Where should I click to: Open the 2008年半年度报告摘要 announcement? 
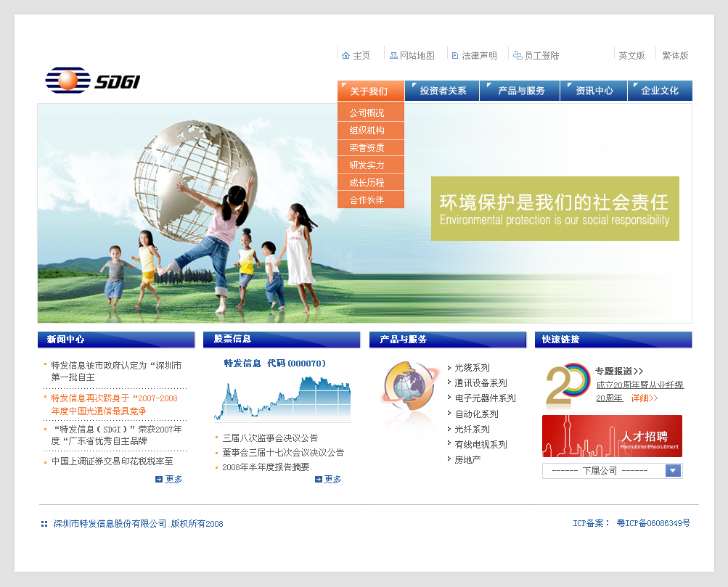point(266,467)
